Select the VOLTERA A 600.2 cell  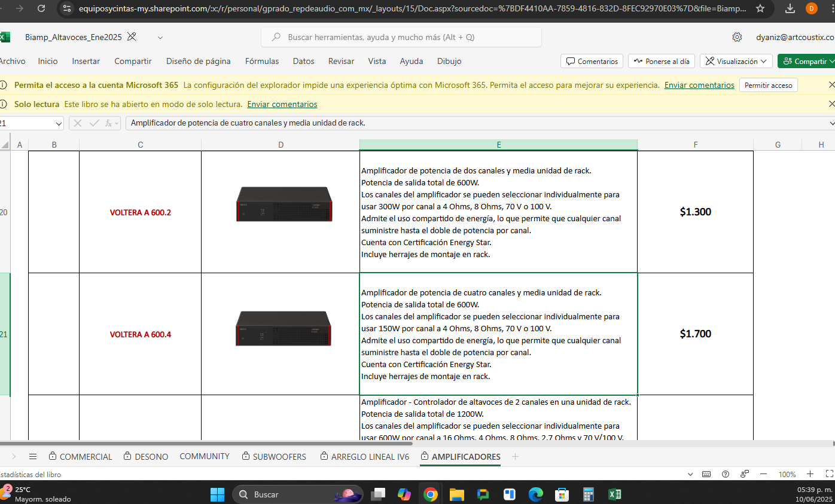[140, 212]
